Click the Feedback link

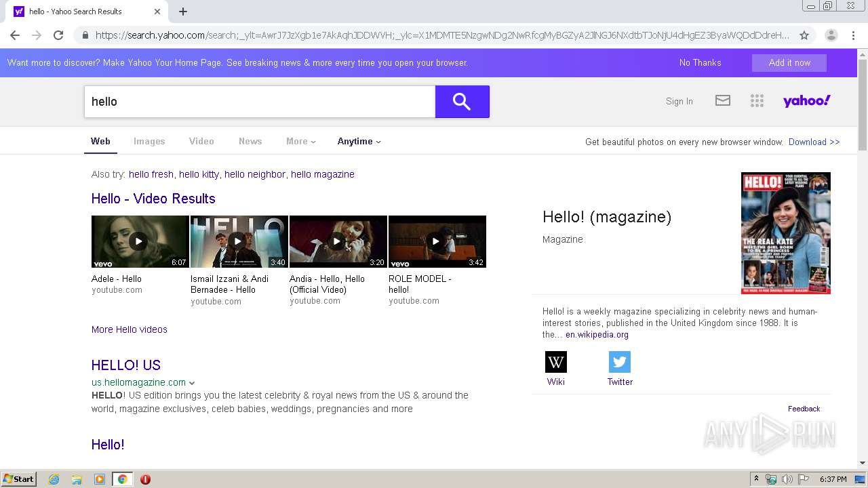[x=804, y=409]
